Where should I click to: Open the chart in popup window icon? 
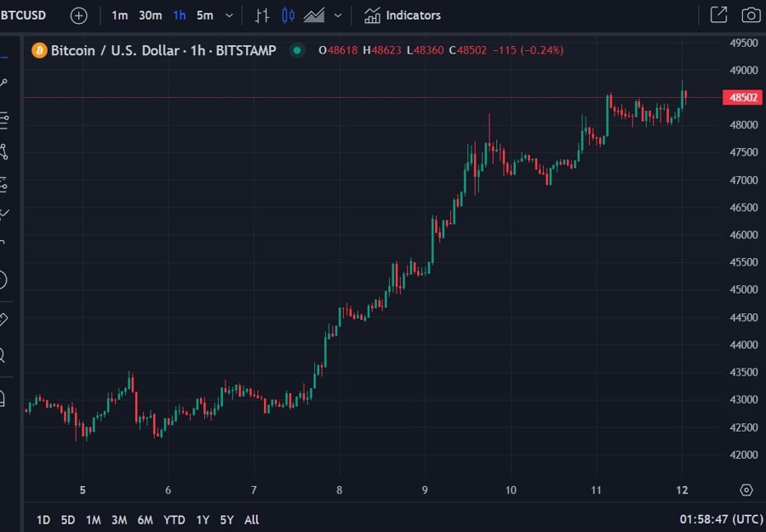coord(718,15)
